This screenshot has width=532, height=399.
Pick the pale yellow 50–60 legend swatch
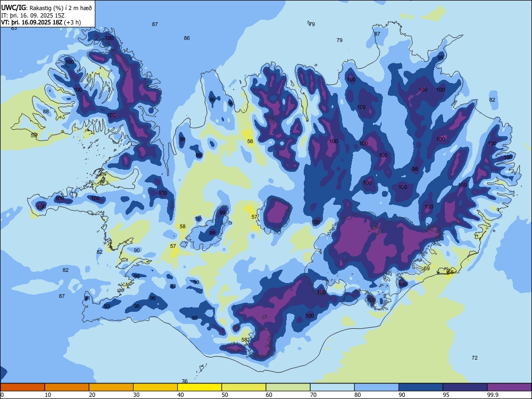coord(244,387)
